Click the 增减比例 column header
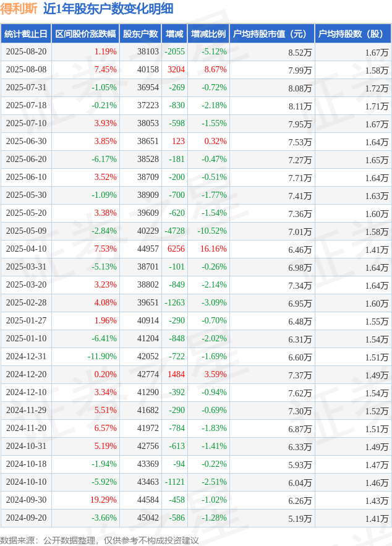 [208, 34]
